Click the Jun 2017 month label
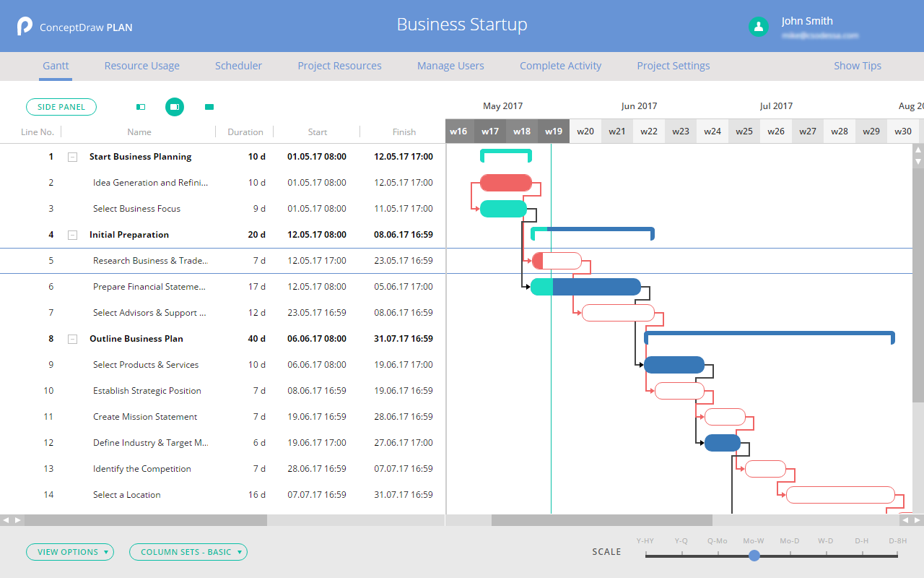Screen dimensions: 924x578 coord(639,106)
